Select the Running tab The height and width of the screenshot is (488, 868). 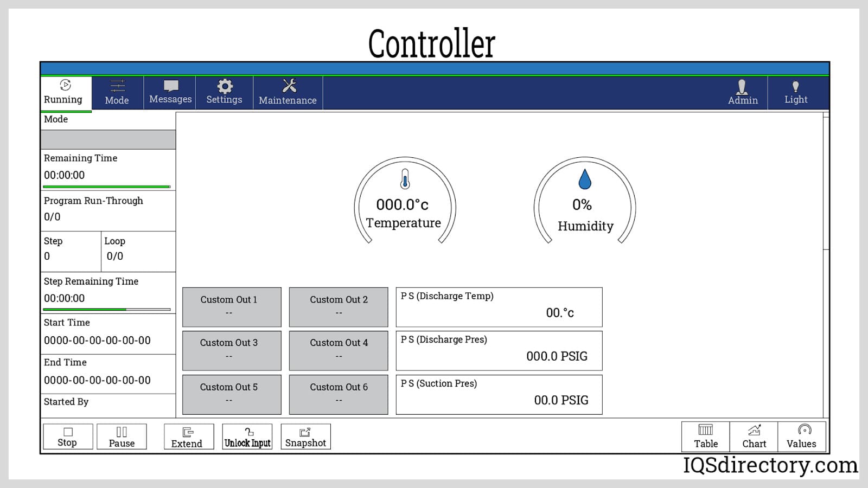(x=63, y=92)
